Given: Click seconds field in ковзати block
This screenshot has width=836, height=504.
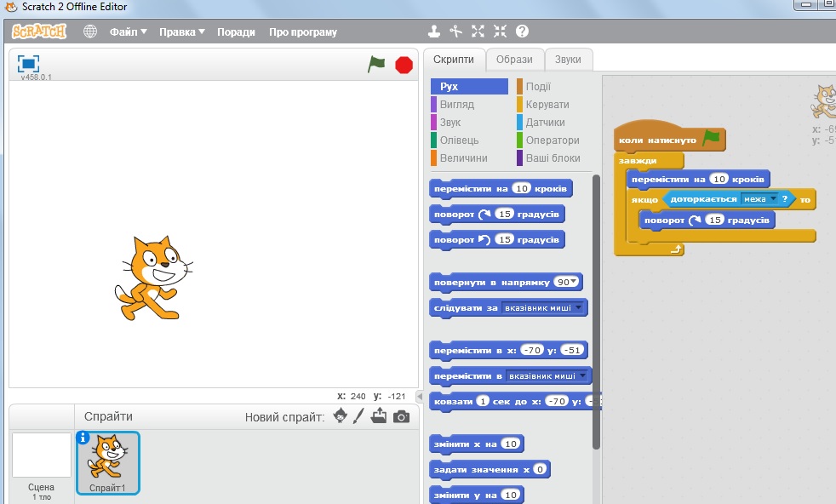Looking at the screenshot, I should (x=483, y=401).
